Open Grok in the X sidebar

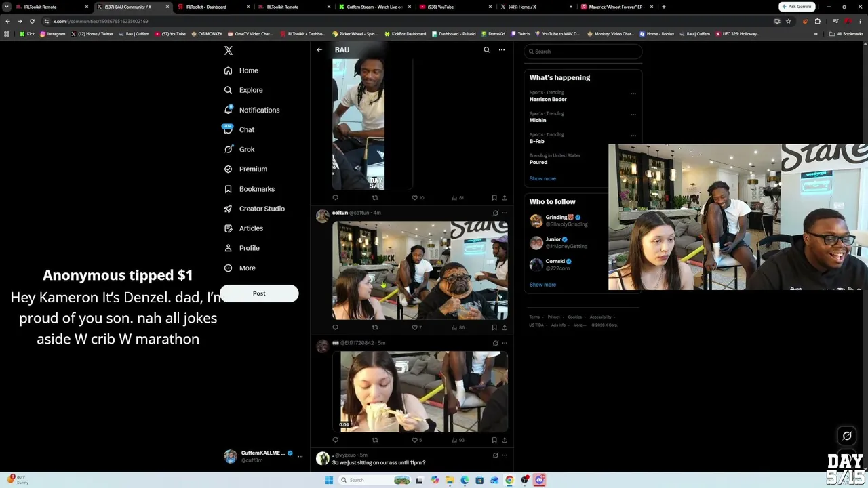click(239, 149)
